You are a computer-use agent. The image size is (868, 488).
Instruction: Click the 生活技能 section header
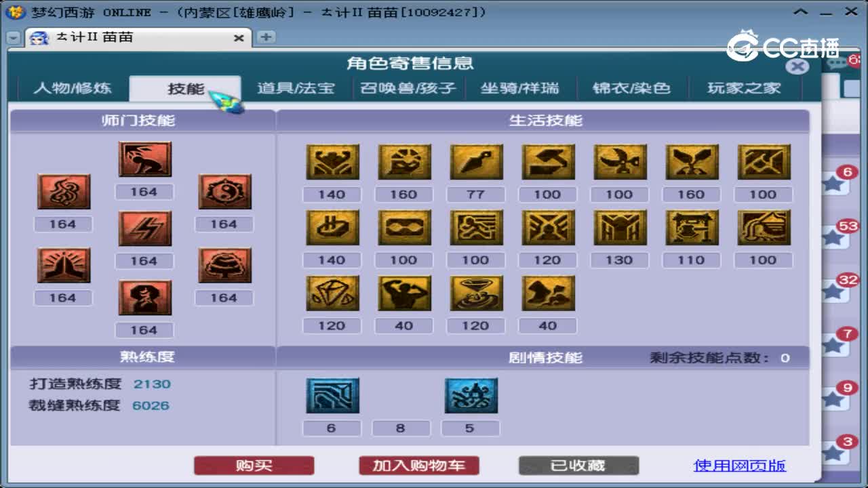tap(545, 121)
